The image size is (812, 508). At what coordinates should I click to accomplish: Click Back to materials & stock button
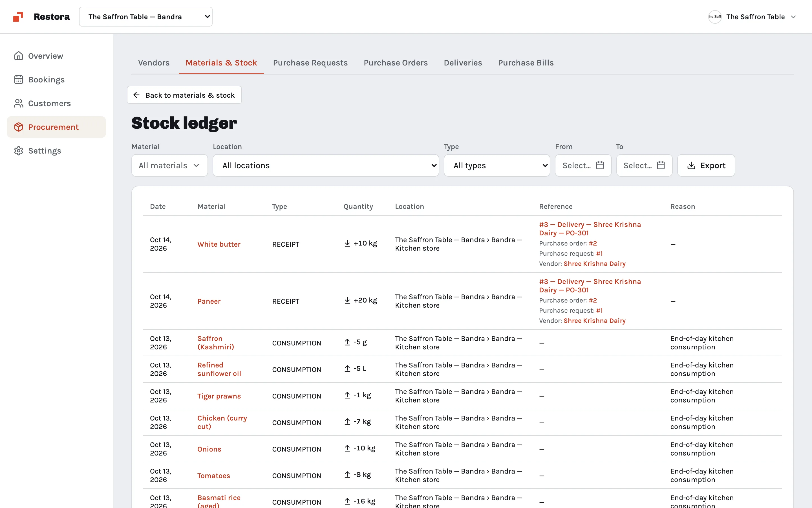click(184, 95)
